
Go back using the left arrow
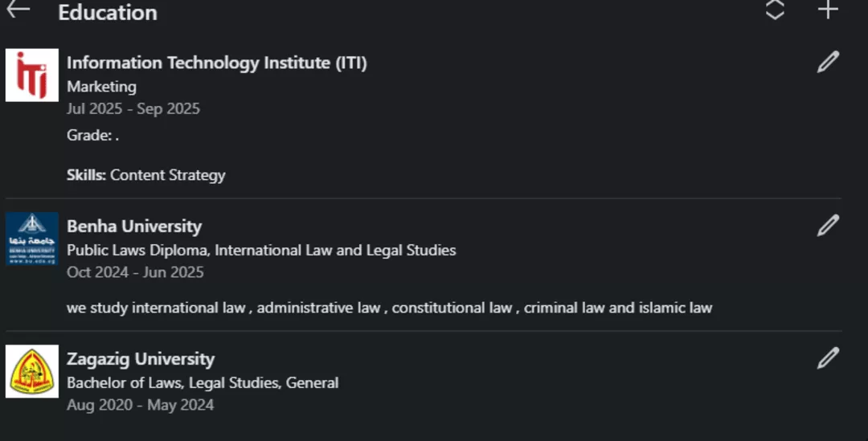point(18,10)
